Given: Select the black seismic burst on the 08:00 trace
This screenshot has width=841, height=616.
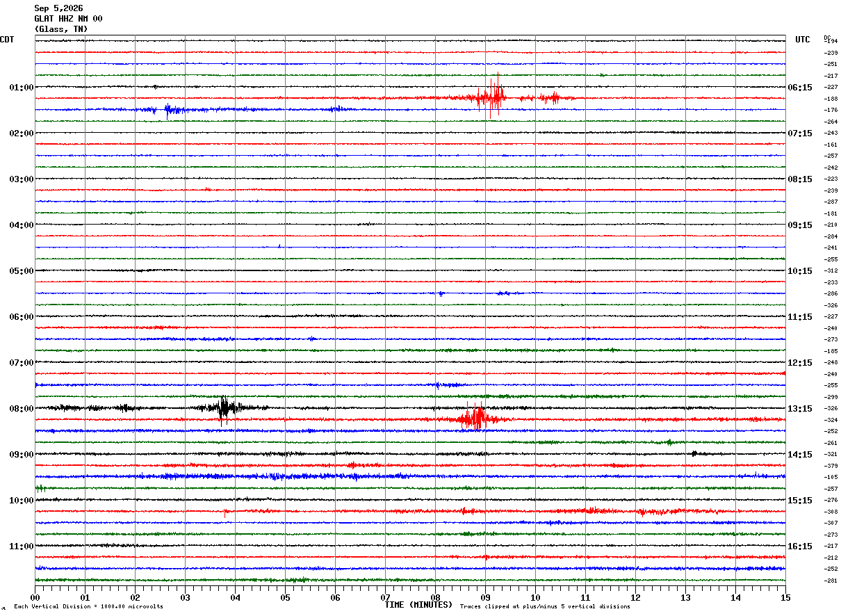Looking at the screenshot, I should coord(224,408).
